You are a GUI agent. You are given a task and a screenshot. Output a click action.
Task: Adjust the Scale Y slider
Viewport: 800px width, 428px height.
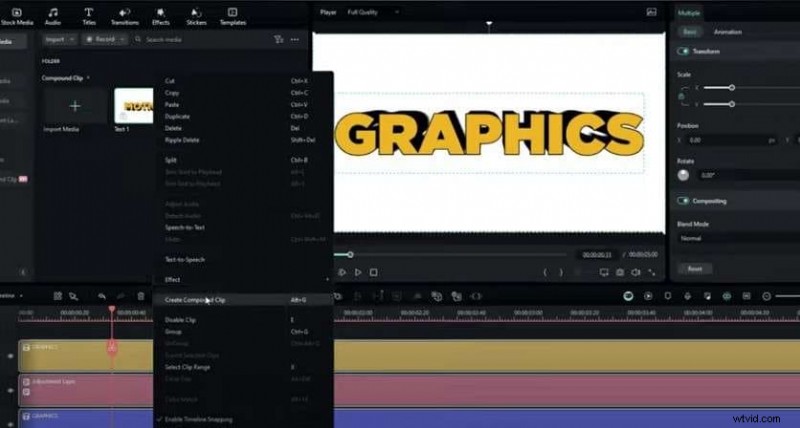point(732,104)
